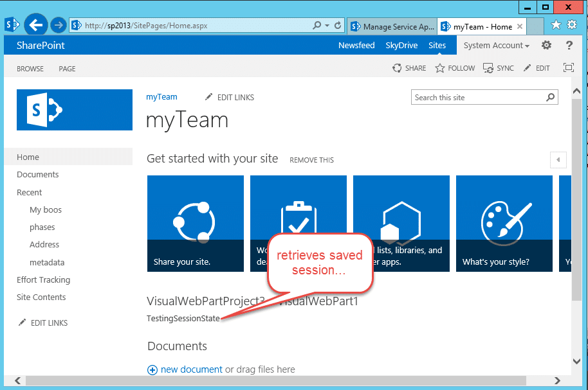Click REMOVE THIS next to Get started

[311, 160]
